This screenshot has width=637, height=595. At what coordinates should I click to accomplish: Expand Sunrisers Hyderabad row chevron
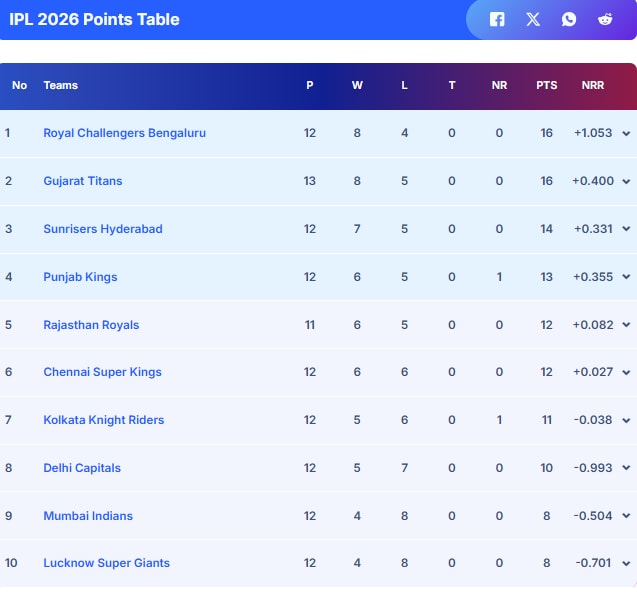626,229
